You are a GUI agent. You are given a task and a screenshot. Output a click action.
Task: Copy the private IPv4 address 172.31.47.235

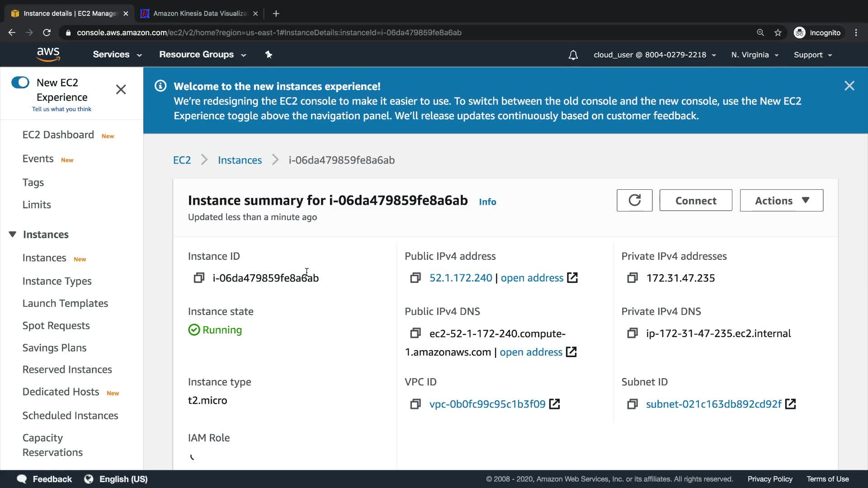click(632, 278)
